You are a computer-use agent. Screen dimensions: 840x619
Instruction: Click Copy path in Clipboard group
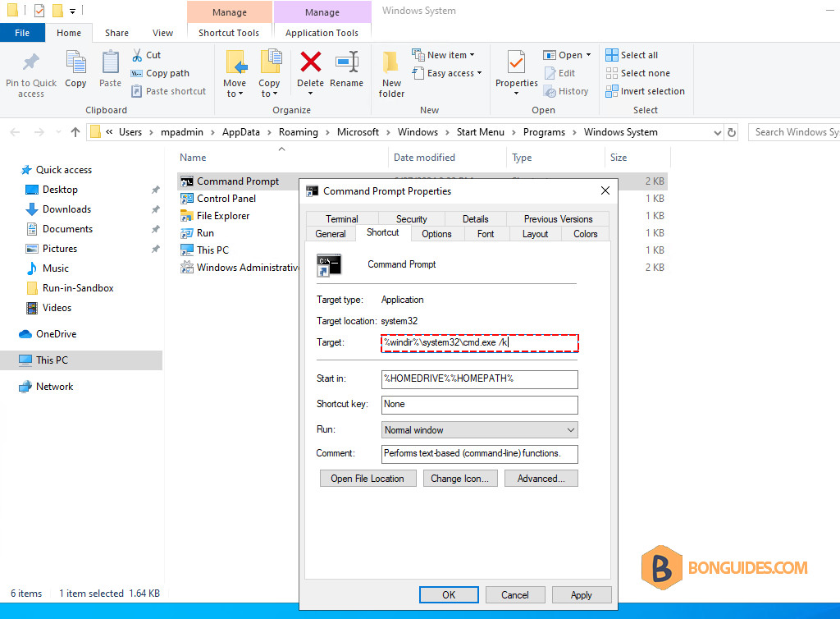160,73
